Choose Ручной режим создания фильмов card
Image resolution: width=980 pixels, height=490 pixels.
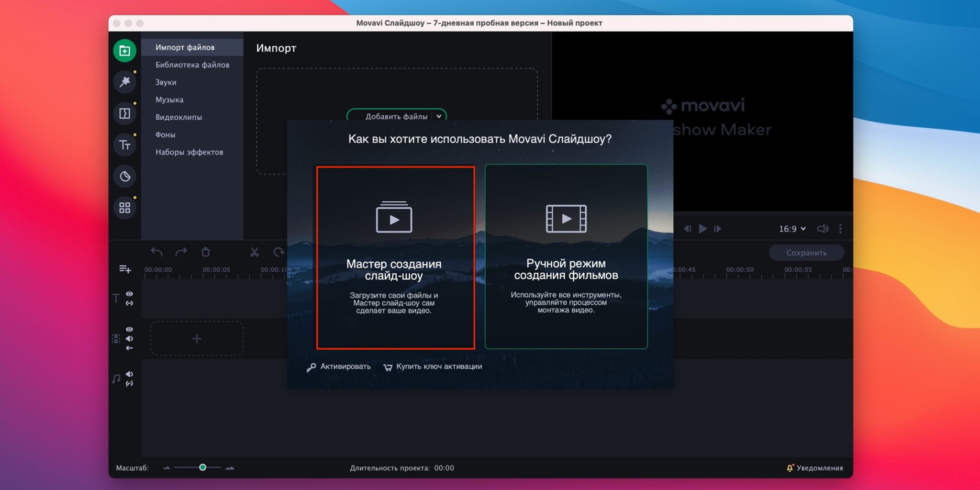click(x=566, y=256)
